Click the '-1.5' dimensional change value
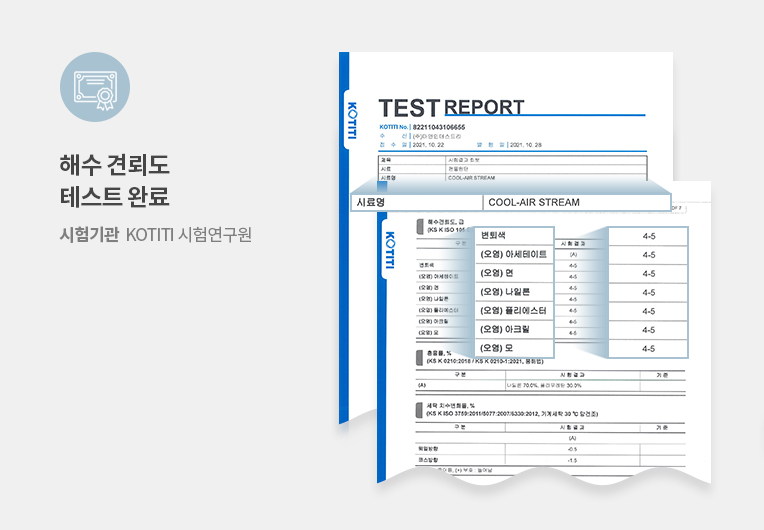764x530 pixels. (573, 460)
